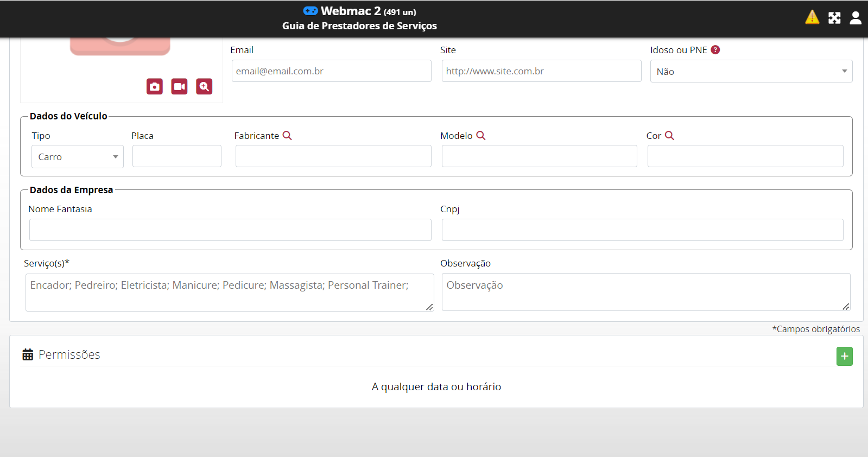The height and width of the screenshot is (457, 868).
Task: Click the zoom-in magnifier photo icon
Action: click(204, 86)
